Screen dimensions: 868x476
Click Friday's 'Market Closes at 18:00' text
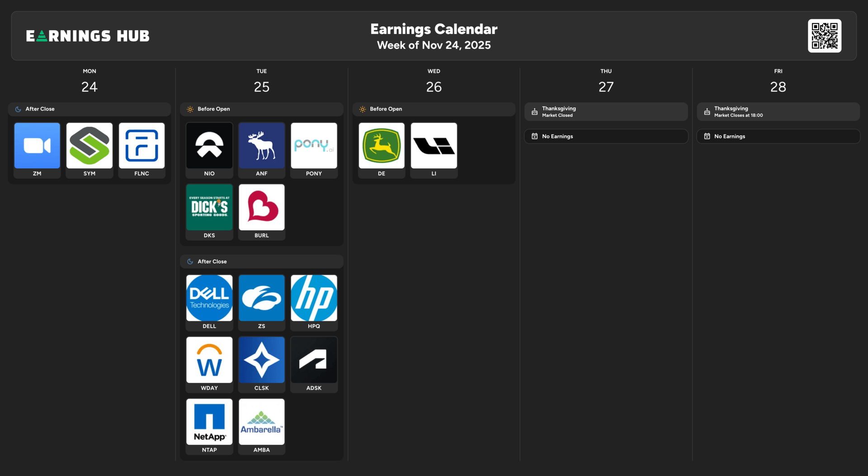pos(739,115)
